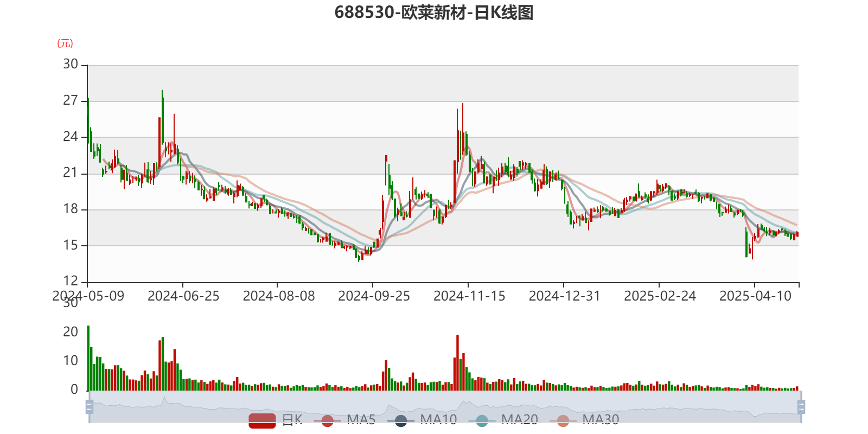Image resolution: width=868 pixels, height=434 pixels.
Task: Click the 2024-08-08 date axis label
Action: [x=279, y=296]
